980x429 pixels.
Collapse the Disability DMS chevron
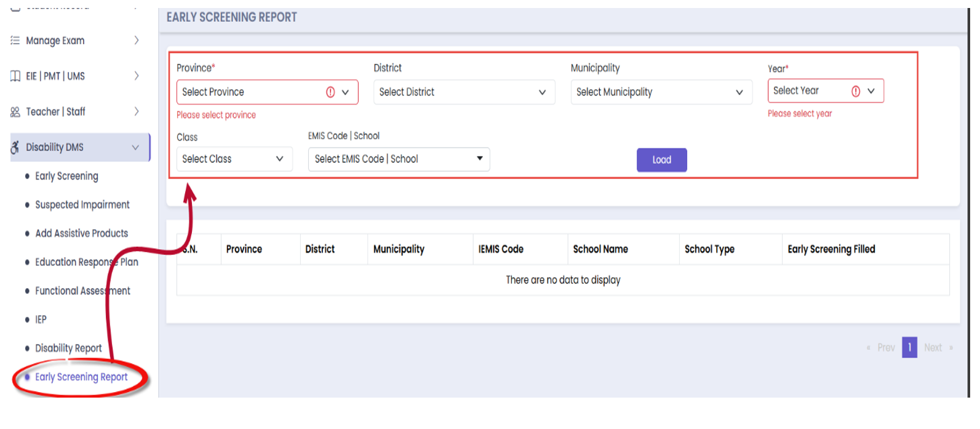pos(135,148)
